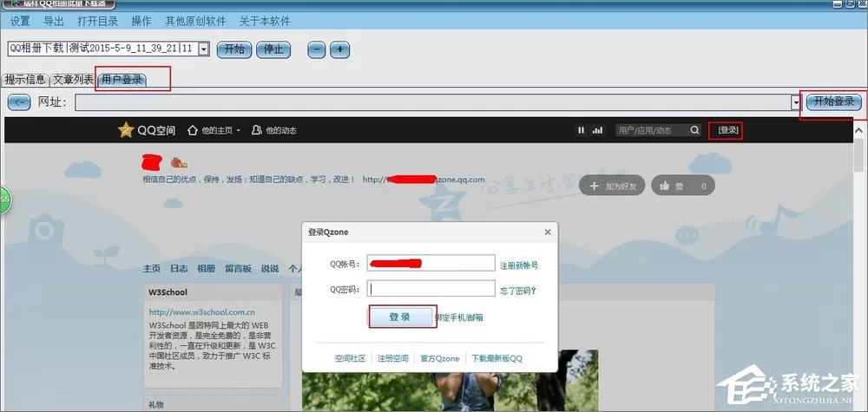Screen dimensions: 868x412
Task: Open the 设置 menu
Action: (20, 22)
